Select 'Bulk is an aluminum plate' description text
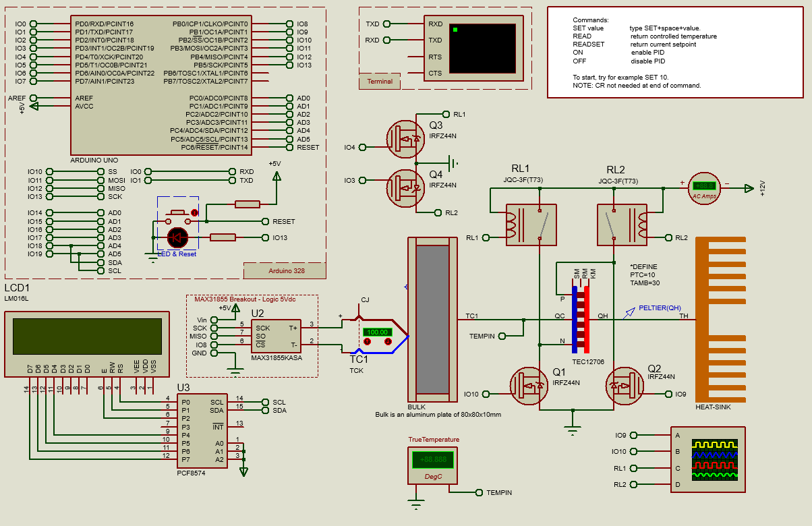 click(438, 415)
